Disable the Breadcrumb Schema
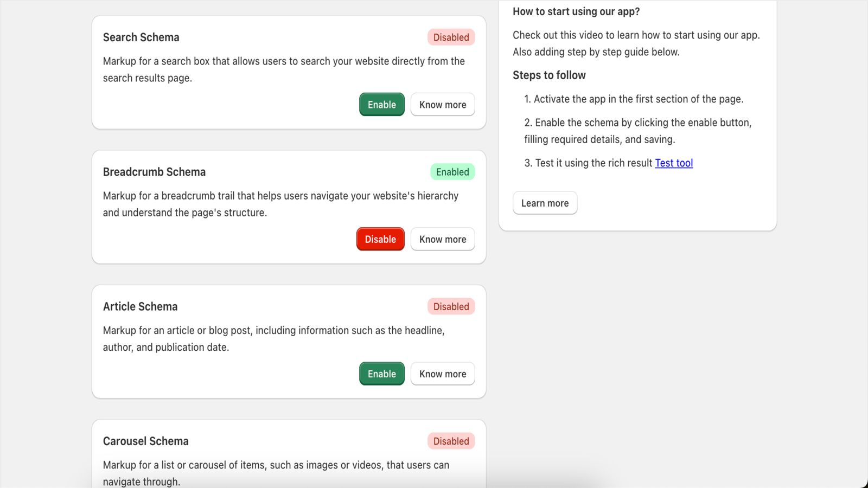This screenshot has height=488, width=868. tap(380, 239)
